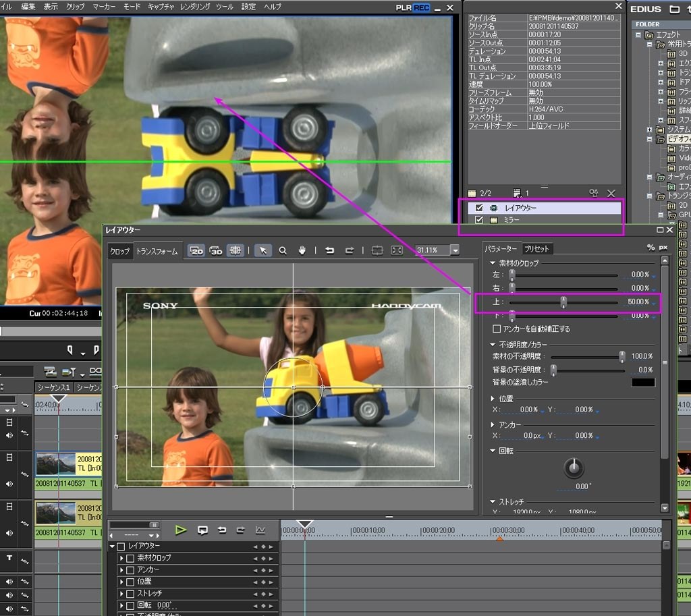Image resolution: width=691 pixels, height=616 pixels.
Task: Expand the 位置 parameter section
Action: point(493,399)
